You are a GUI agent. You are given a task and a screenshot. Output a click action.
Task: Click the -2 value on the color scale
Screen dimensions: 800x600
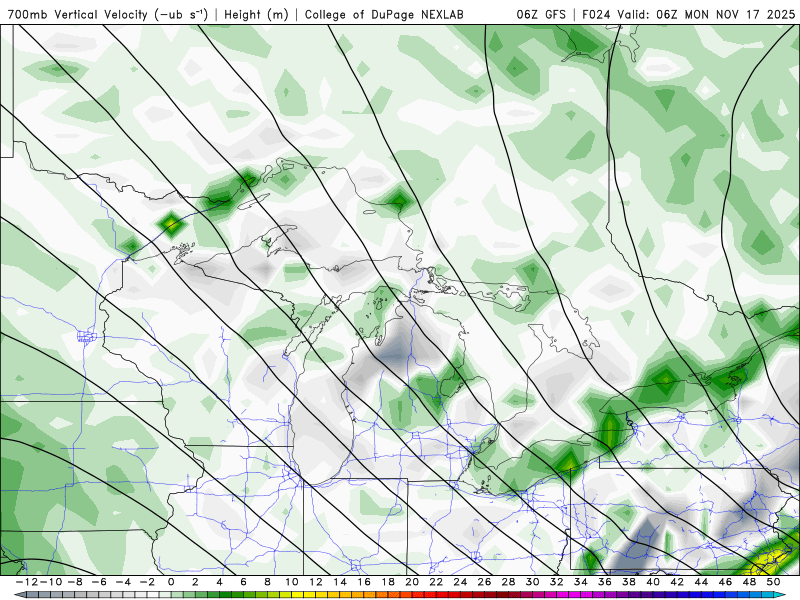point(147,582)
